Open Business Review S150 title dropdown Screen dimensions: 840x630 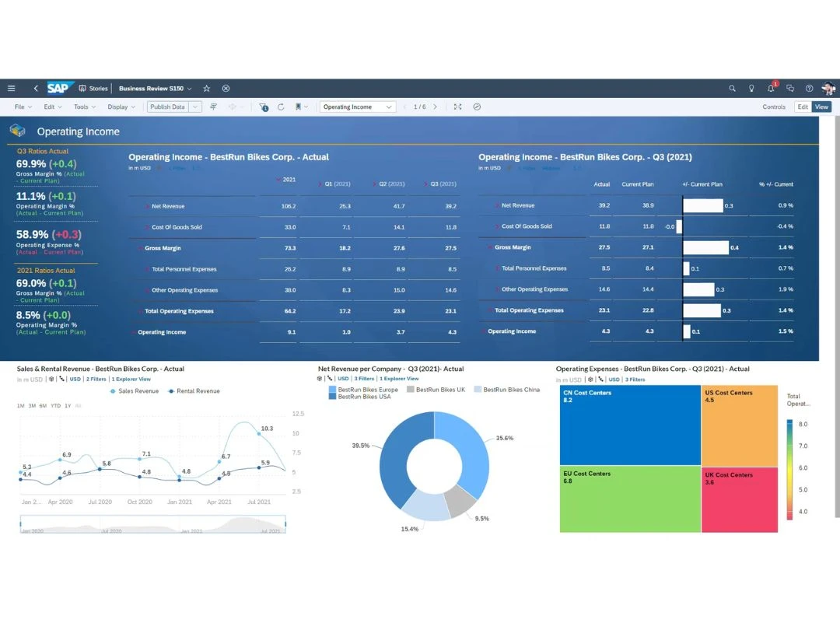point(189,89)
